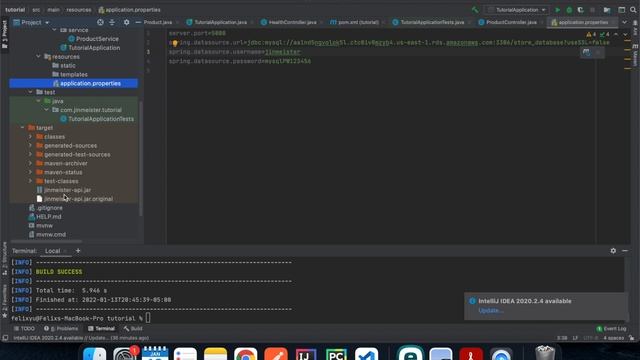Image resolution: width=640 pixels, height=360 pixels.
Task: Expand the test-classes folder
Action: [x=30, y=181]
